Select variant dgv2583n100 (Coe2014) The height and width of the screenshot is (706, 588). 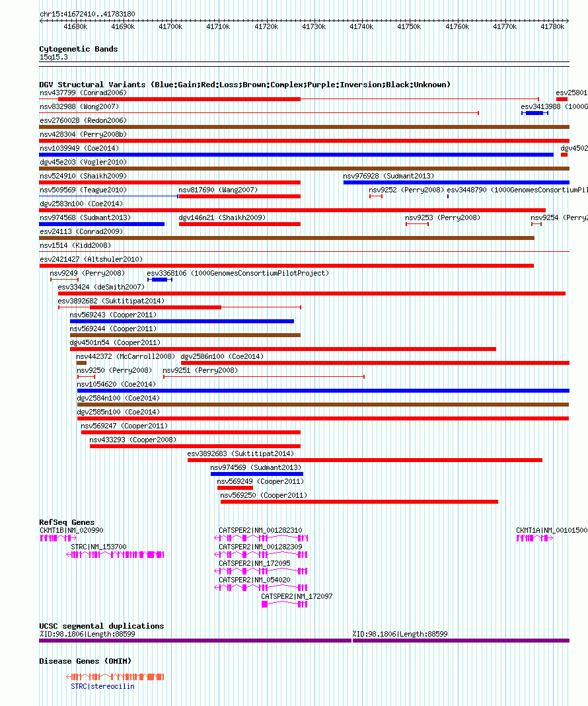[81, 204]
